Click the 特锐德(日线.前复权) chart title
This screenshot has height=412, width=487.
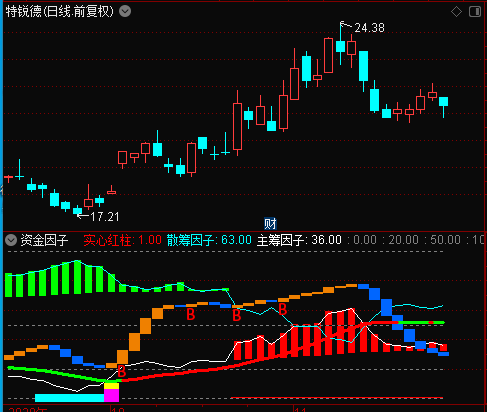pyautogui.click(x=60, y=12)
